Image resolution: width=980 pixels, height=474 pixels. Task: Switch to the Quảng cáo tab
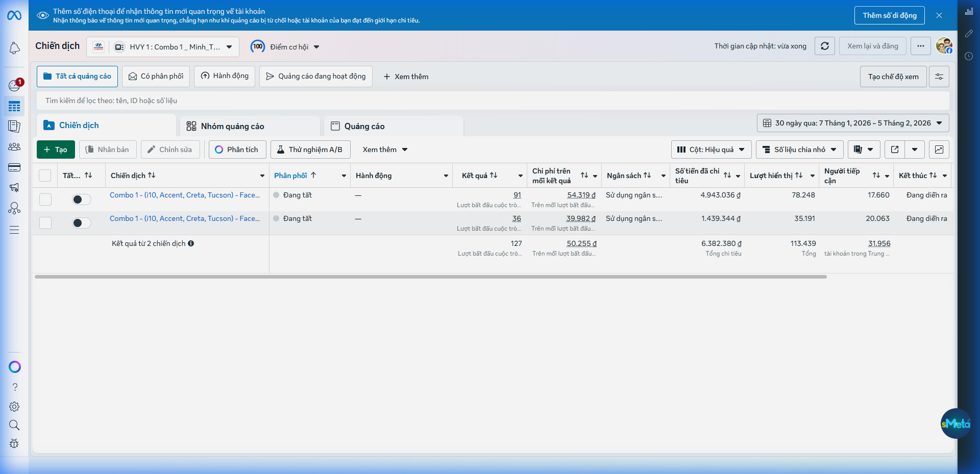pyautogui.click(x=364, y=126)
